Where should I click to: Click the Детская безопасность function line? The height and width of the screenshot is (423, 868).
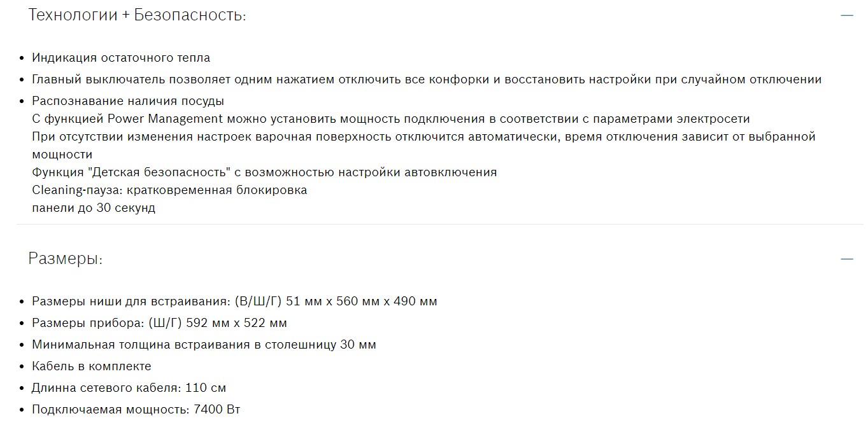coord(264,172)
